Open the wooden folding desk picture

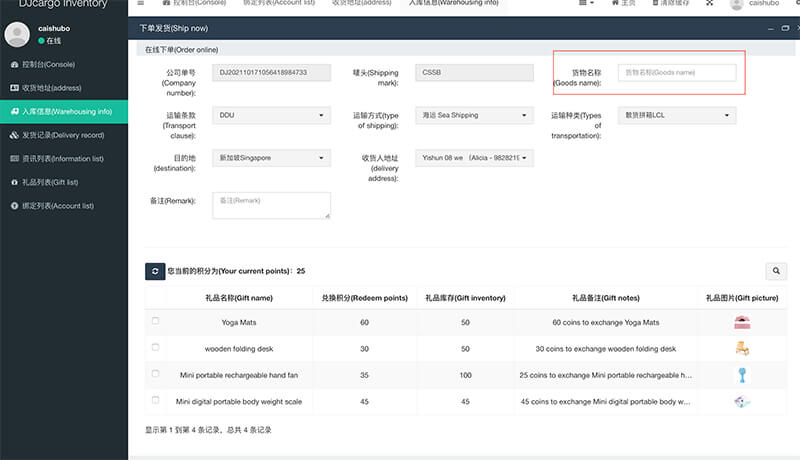[742, 349]
